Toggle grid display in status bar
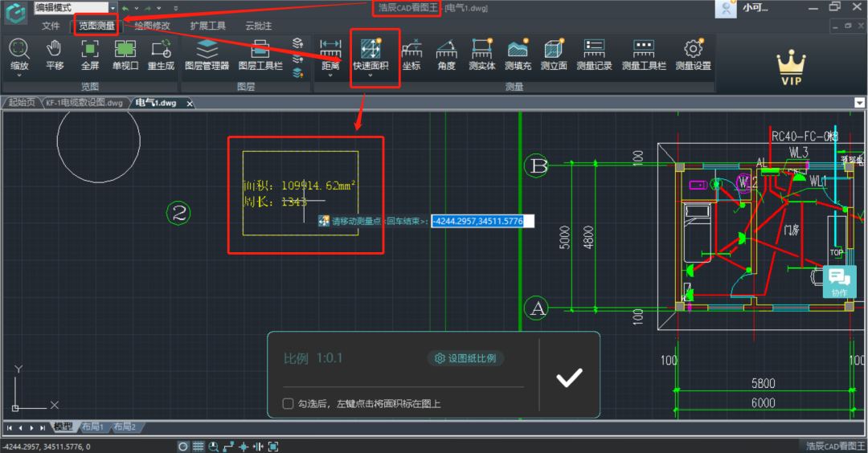 point(199,447)
